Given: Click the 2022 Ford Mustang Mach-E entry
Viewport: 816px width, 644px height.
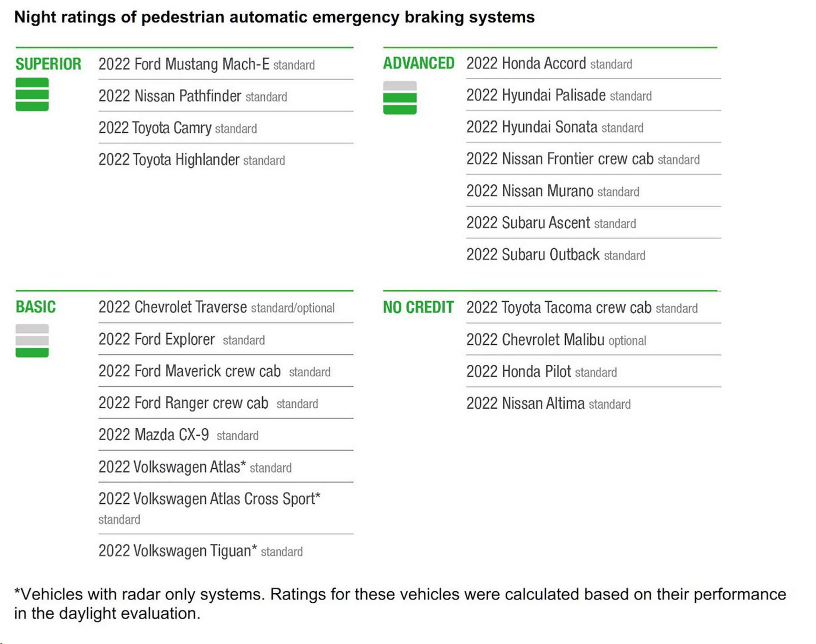Looking at the screenshot, I should [207, 64].
